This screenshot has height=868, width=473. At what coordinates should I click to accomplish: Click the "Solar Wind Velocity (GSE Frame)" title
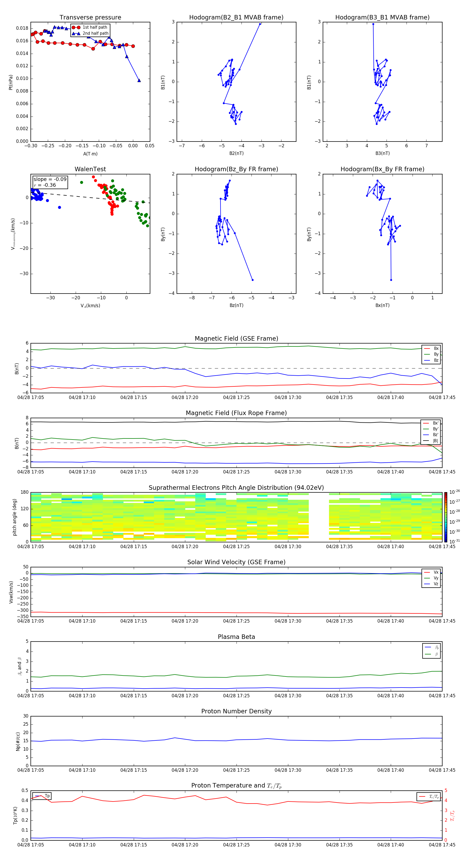tap(236, 562)
